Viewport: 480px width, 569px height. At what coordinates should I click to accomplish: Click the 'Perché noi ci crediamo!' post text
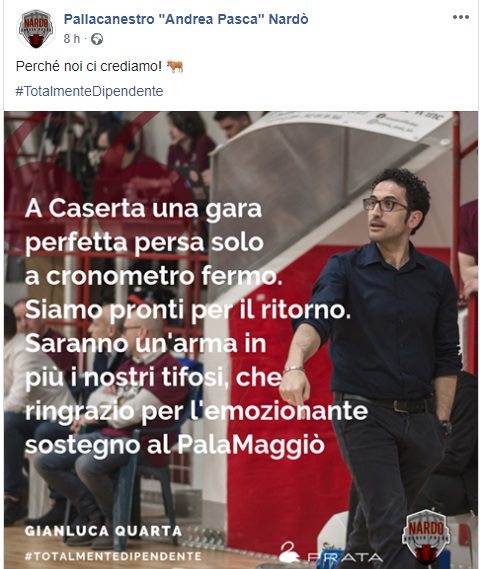89,66
